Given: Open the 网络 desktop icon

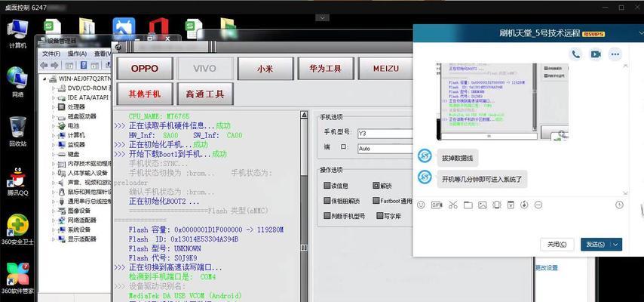Looking at the screenshot, I should (17, 82).
